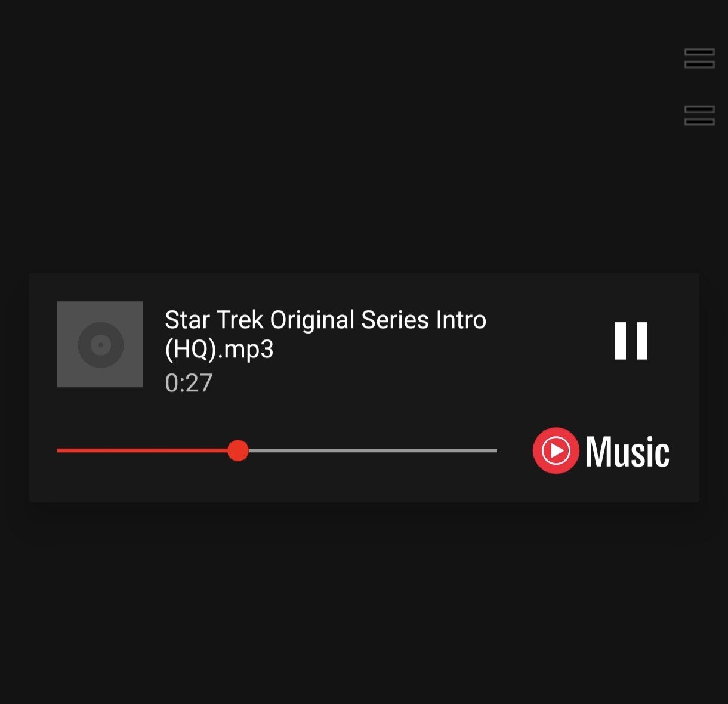Screen dimensions: 728x704
Task: Tap the 0:27 elapsed time label
Action: coord(189,383)
